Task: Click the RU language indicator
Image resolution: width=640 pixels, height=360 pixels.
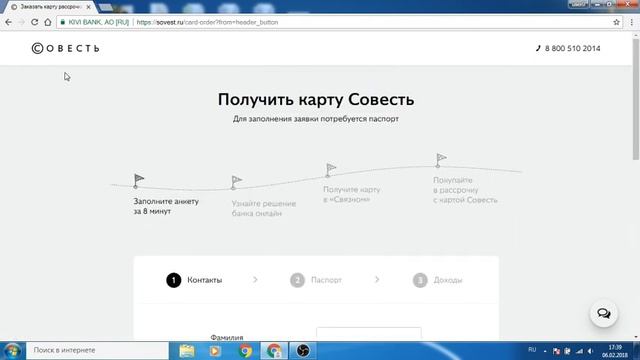Action: [532, 350]
